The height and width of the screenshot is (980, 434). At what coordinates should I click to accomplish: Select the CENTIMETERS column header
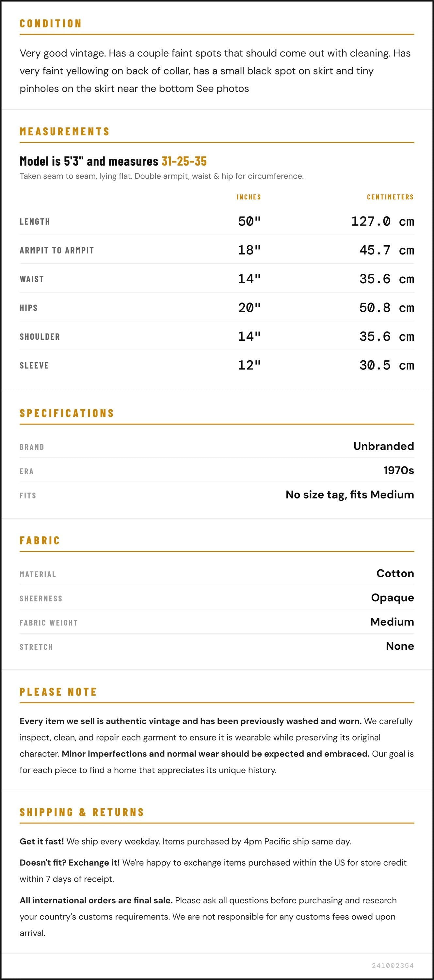pos(390,197)
